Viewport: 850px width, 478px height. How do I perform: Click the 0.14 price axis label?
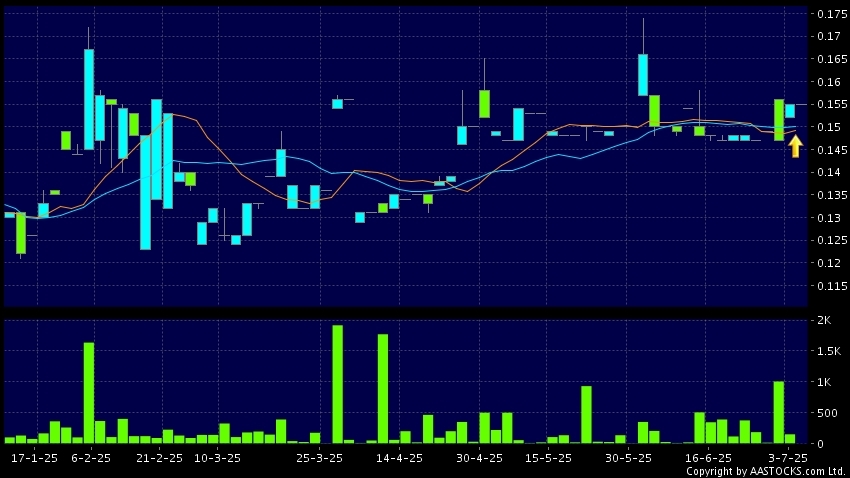click(x=829, y=172)
